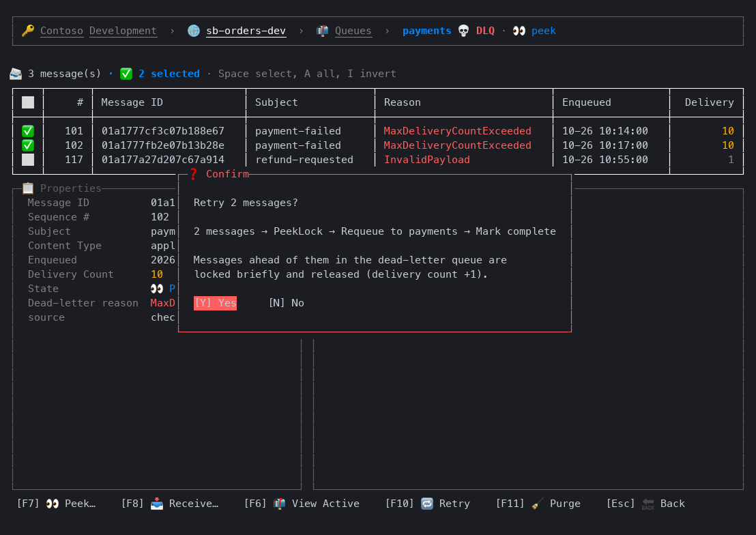
Task: Click '2 selected' status text
Action: tap(169, 74)
